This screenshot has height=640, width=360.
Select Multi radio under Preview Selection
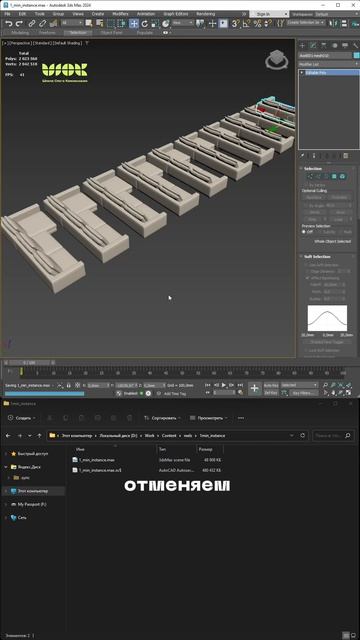[x=340, y=232]
